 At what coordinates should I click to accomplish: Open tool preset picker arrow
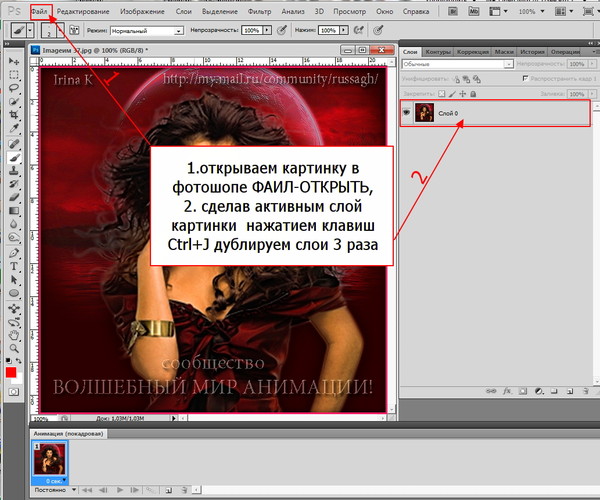click(x=30, y=30)
